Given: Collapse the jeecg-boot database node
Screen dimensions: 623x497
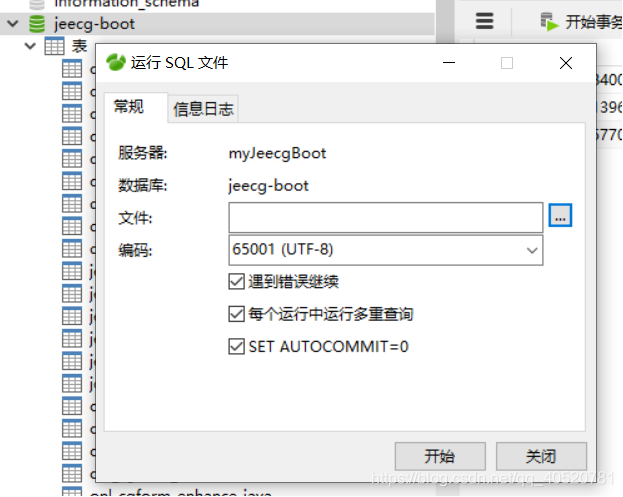Looking at the screenshot, I should [13, 24].
